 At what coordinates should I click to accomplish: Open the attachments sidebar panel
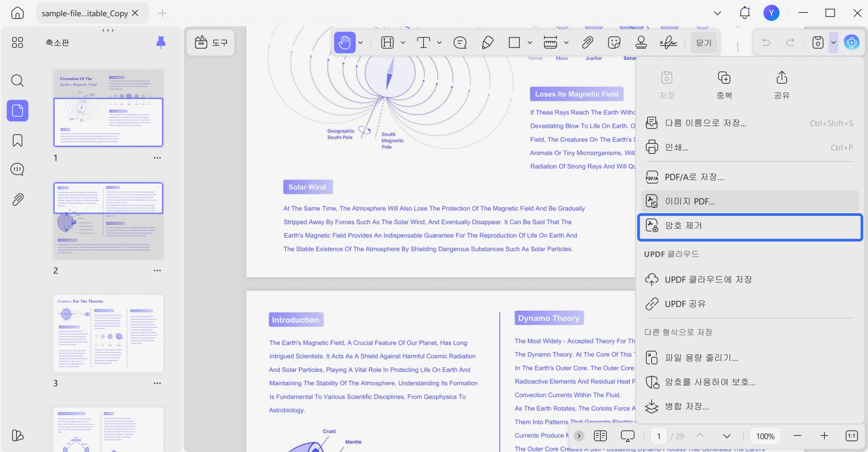point(17,200)
